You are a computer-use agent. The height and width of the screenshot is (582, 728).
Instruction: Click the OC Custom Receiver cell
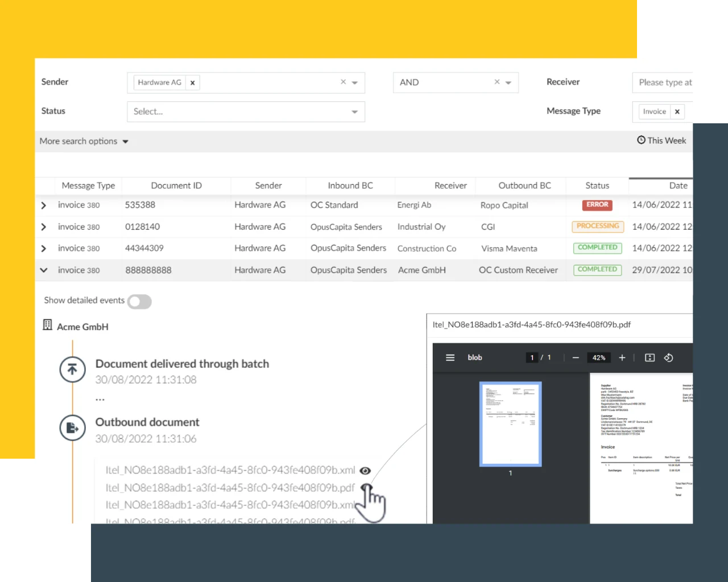tap(518, 270)
